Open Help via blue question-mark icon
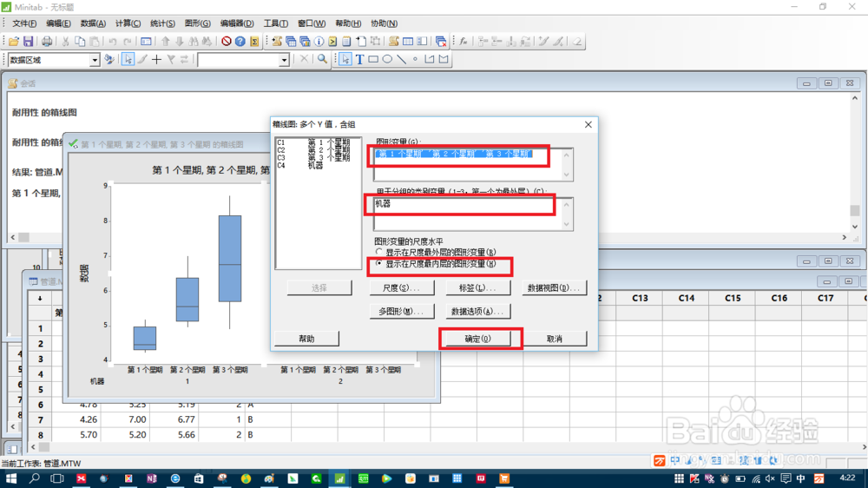 (240, 42)
